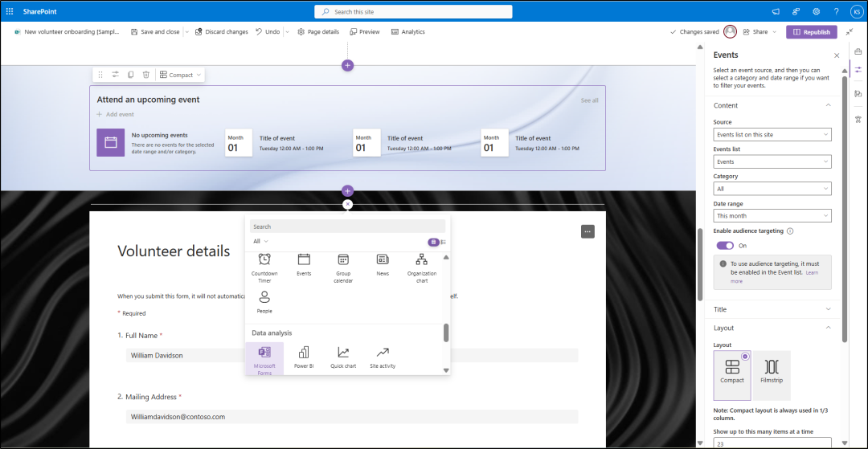Open the help question mark icon
Screen dimensions: 868x449
(837, 11)
